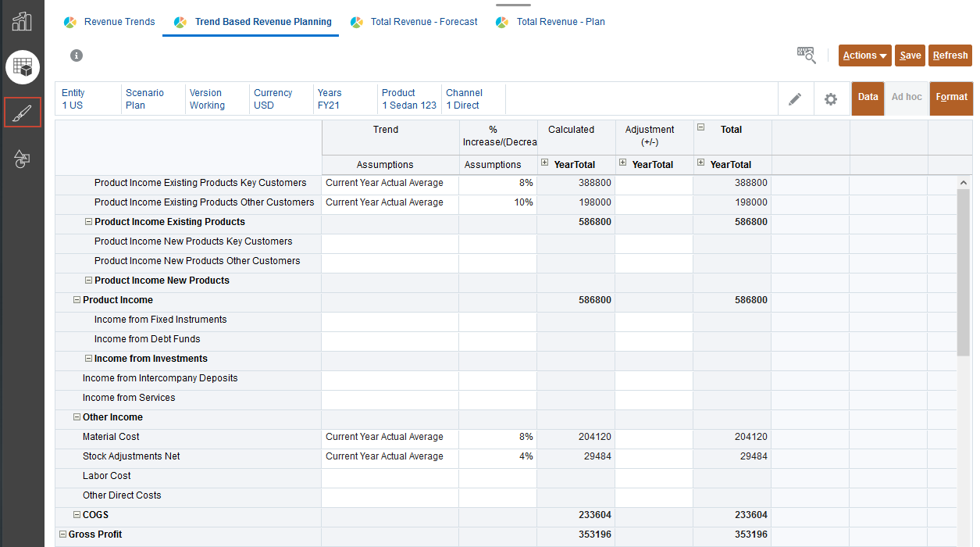Open Total Revenue - Forecast tab
The width and height of the screenshot is (980, 547).
(x=423, y=22)
